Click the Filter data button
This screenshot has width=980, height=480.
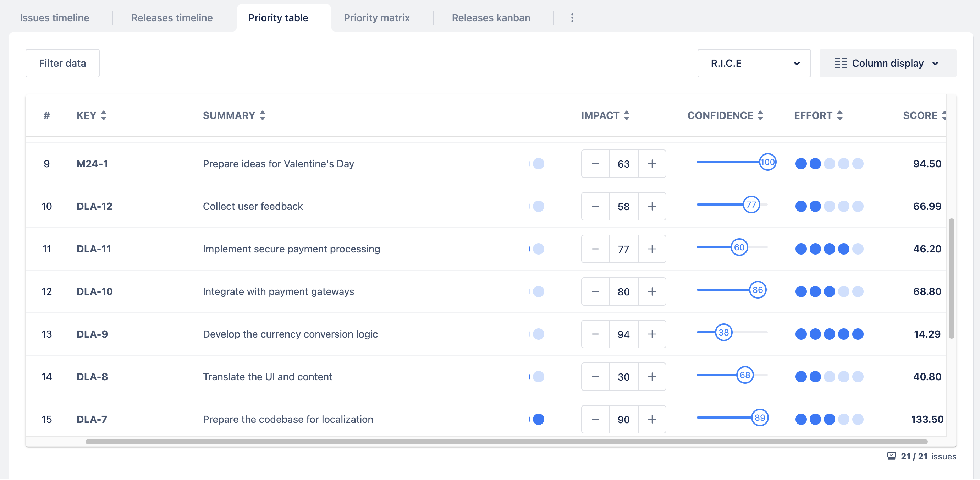[62, 62]
